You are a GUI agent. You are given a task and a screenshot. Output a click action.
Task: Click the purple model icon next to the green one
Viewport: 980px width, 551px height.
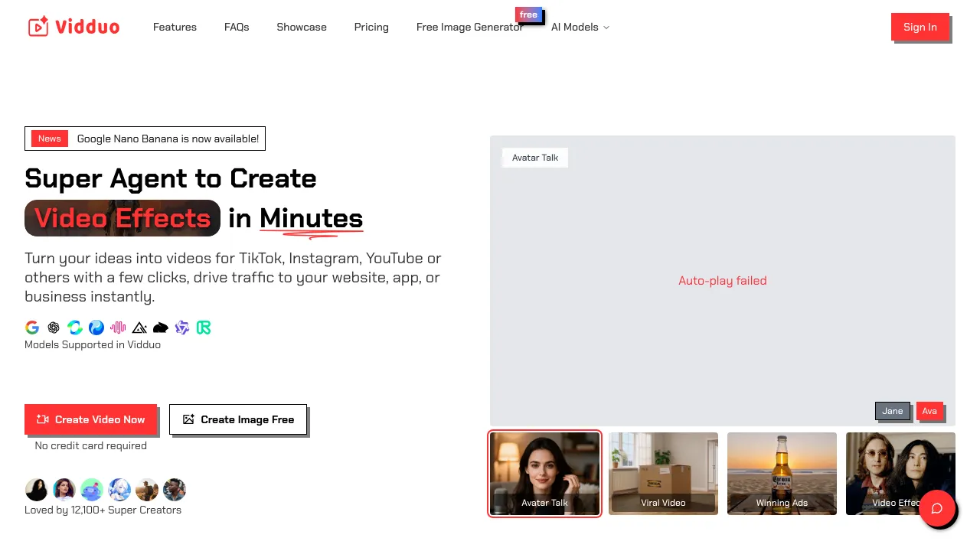click(x=182, y=328)
